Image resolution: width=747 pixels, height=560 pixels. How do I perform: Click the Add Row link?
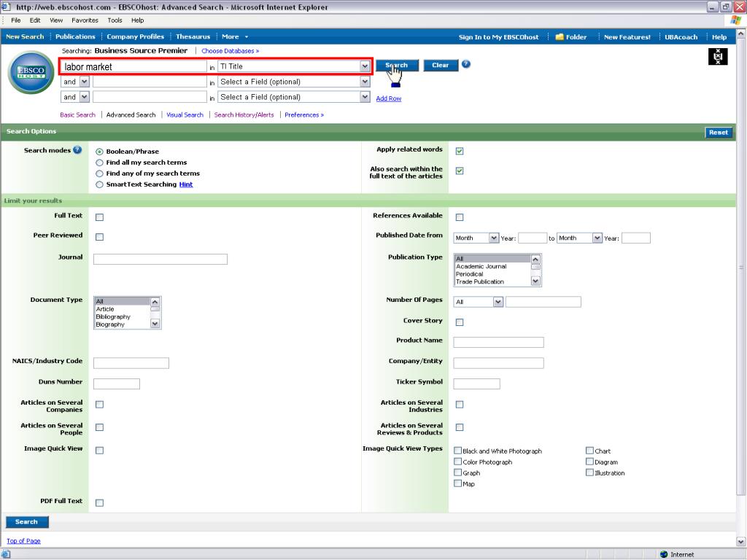389,98
